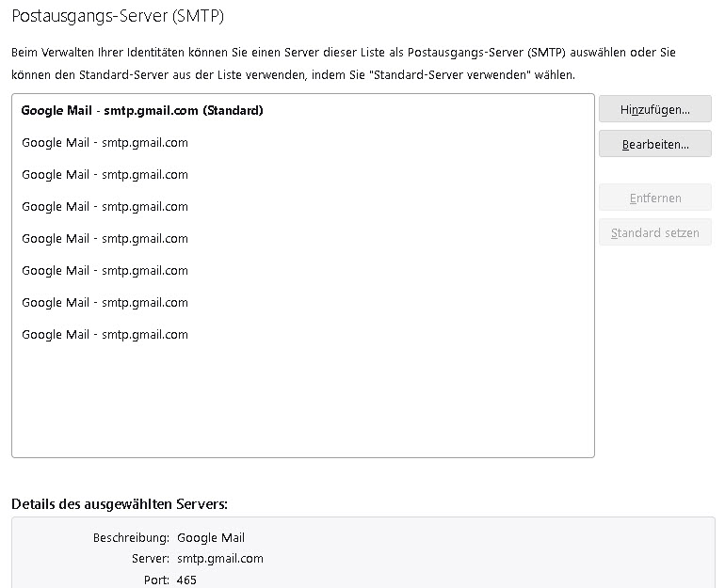Image resolution: width=725 pixels, height=588 pixels.
Task: Click the Entfernen button
Action: pyautogui.click(x=654, y=198)
